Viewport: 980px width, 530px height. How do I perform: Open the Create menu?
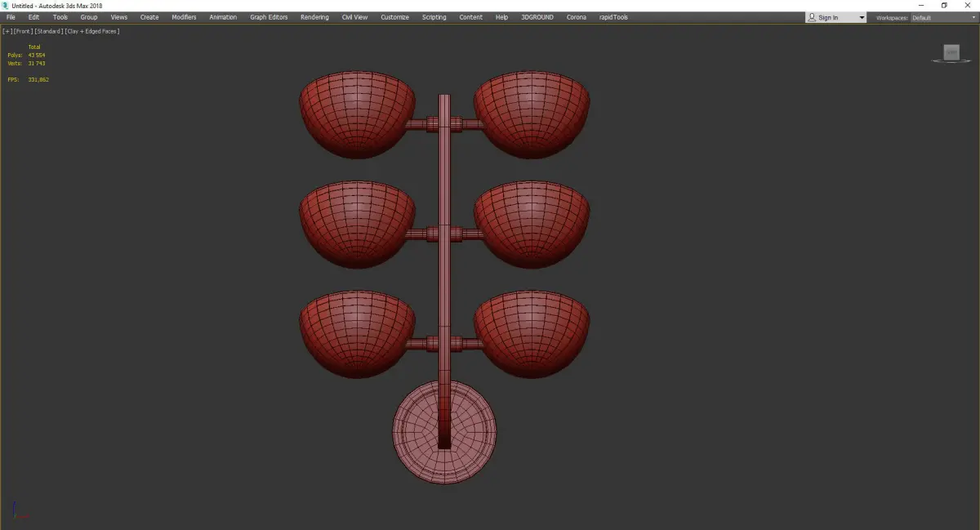tap(149, 17)
